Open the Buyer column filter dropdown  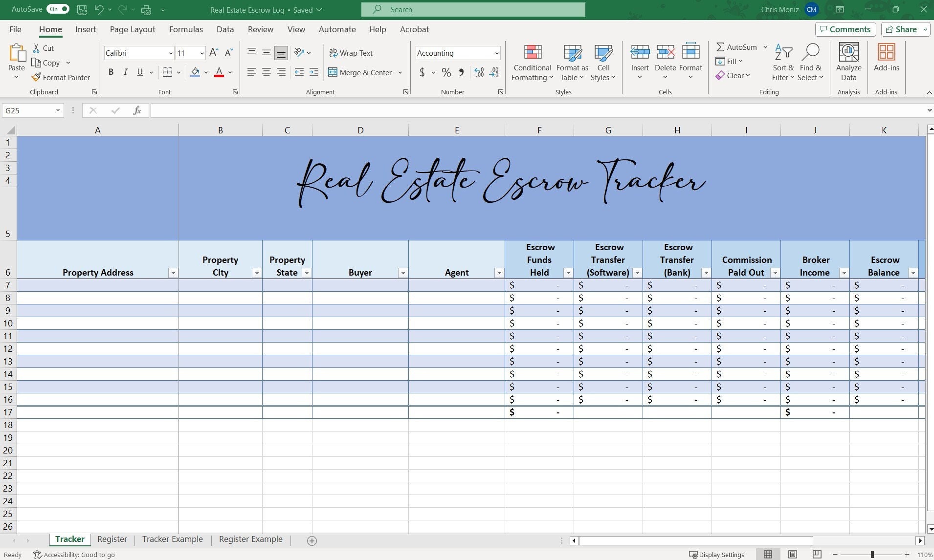click(403, 273)
